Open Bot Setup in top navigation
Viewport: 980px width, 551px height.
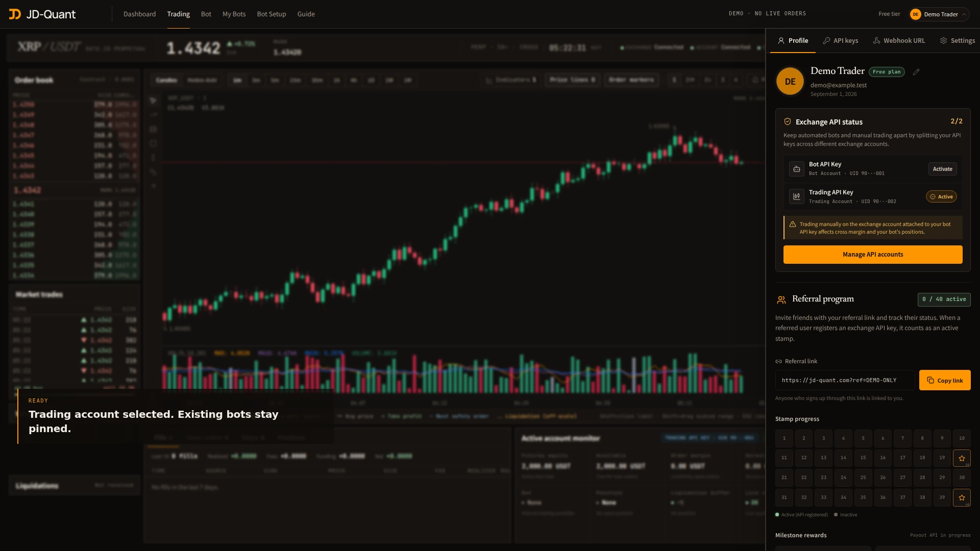click(x=272, y=14)
